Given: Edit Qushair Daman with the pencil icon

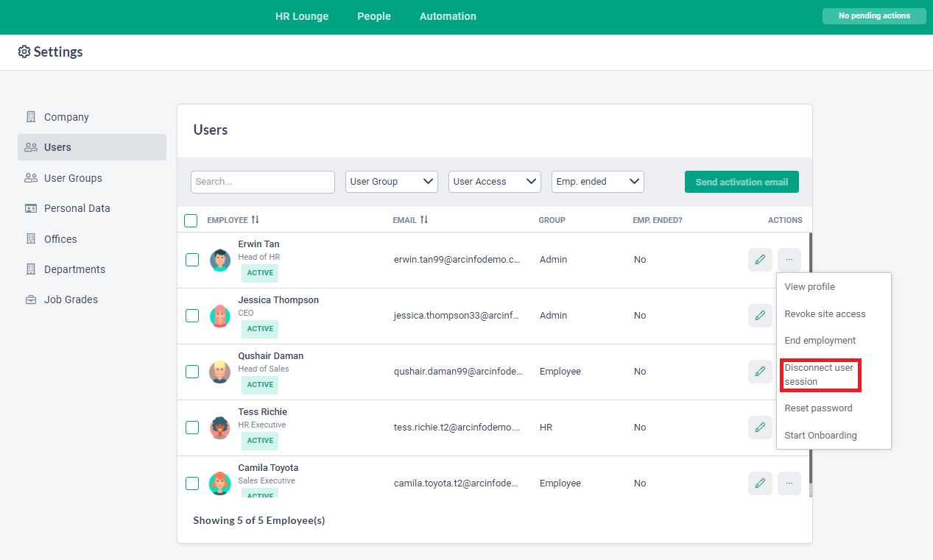Looking at the screenshot, I should [x=760, y=372].
